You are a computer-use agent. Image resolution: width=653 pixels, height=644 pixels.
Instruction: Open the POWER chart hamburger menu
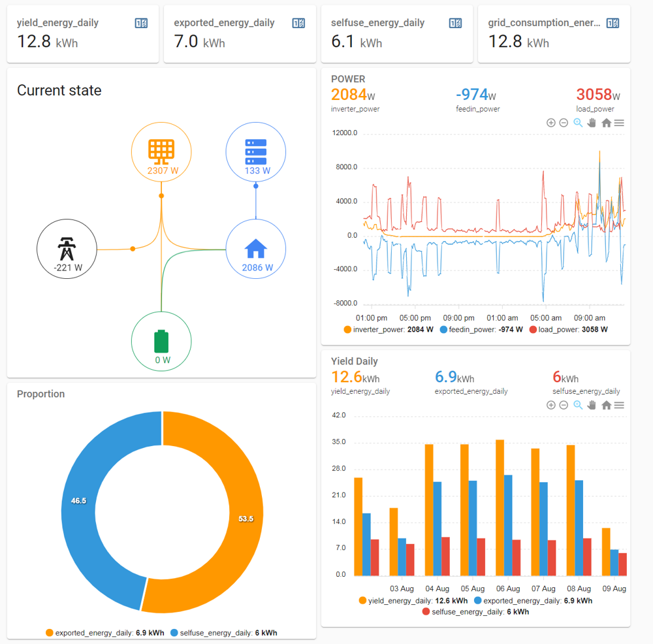[619, 122]
